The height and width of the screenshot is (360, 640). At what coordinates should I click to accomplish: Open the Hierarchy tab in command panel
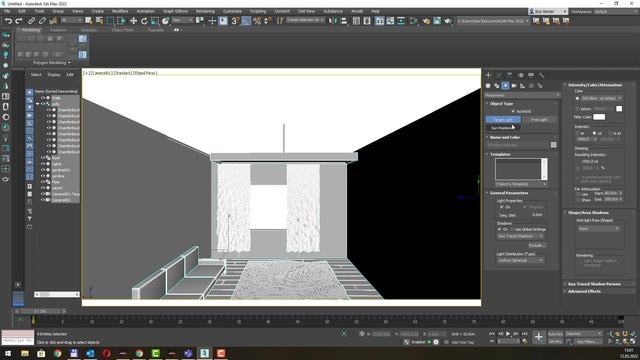[x=509, y=75]
